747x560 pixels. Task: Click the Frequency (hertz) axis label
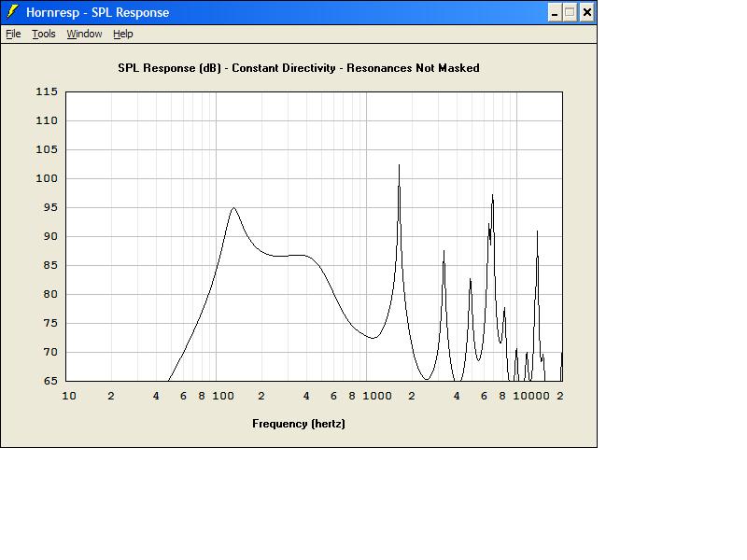point(299,424)
